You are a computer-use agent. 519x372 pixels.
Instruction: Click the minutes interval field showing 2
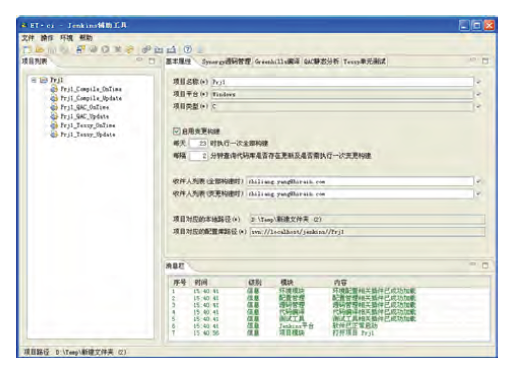click(198, 156)
